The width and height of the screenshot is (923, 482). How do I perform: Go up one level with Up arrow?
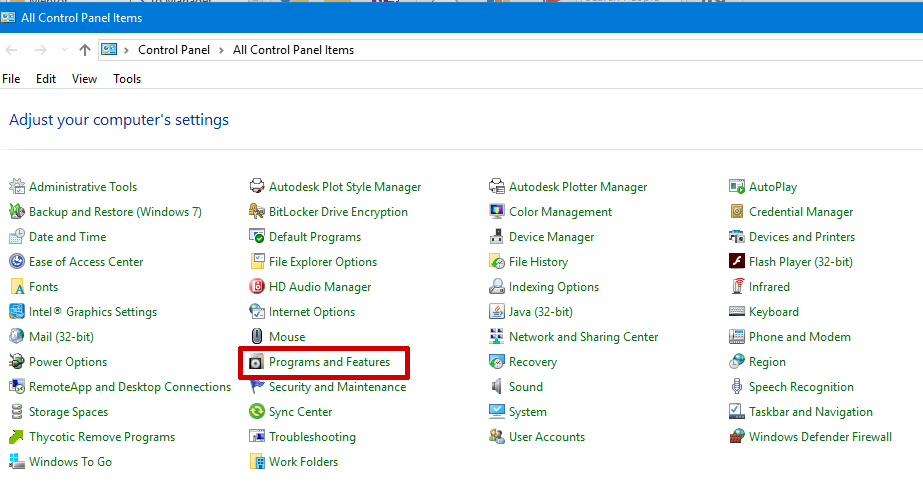point(85,50)
